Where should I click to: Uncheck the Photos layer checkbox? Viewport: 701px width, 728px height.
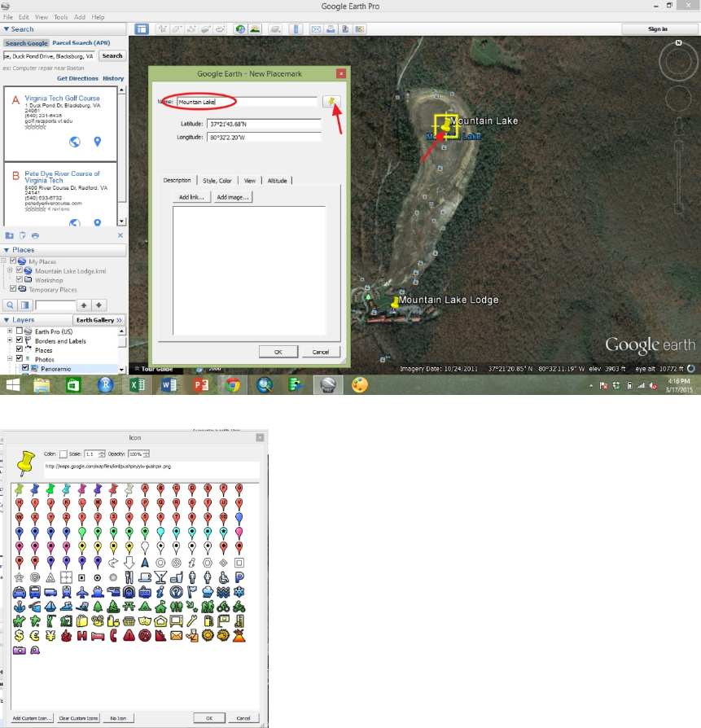19,358
